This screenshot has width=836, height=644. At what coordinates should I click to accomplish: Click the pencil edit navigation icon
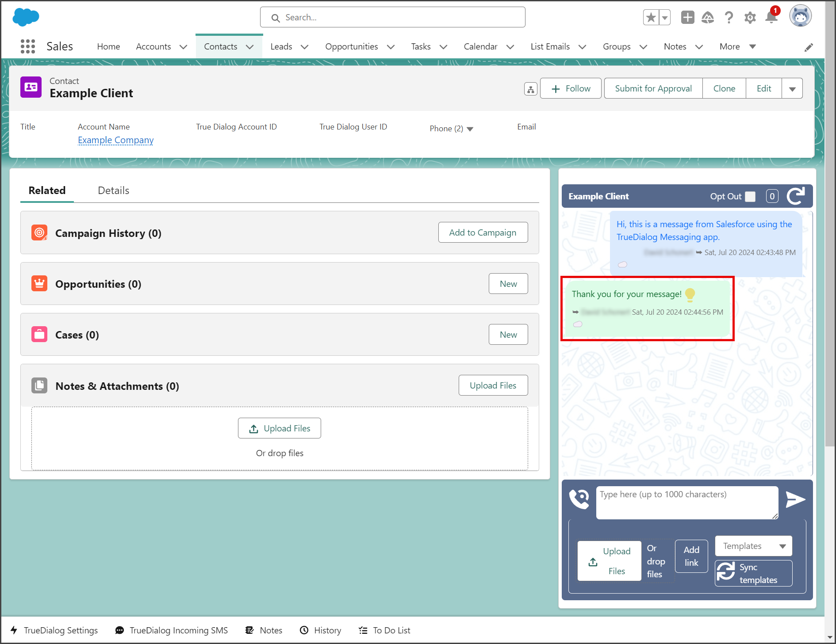click(809, 47)
